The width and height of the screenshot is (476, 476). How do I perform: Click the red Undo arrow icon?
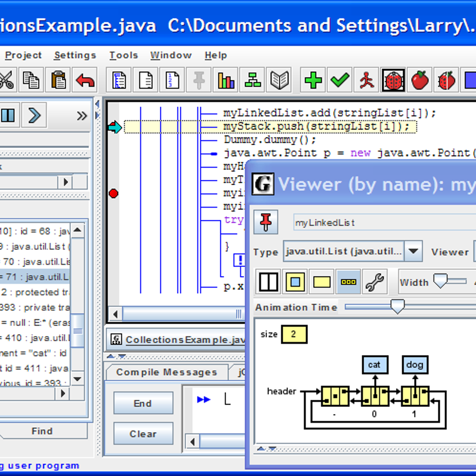click(85, 80)
